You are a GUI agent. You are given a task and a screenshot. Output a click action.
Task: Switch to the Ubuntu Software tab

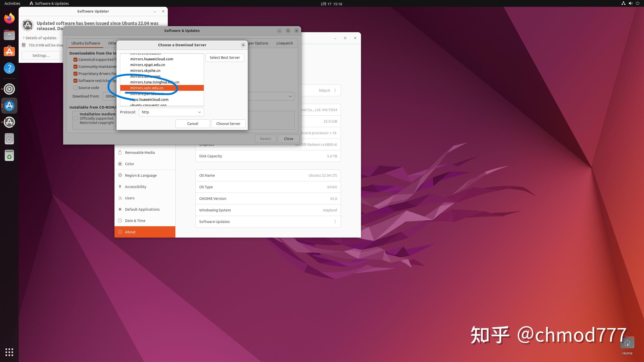tap(86, 43)
